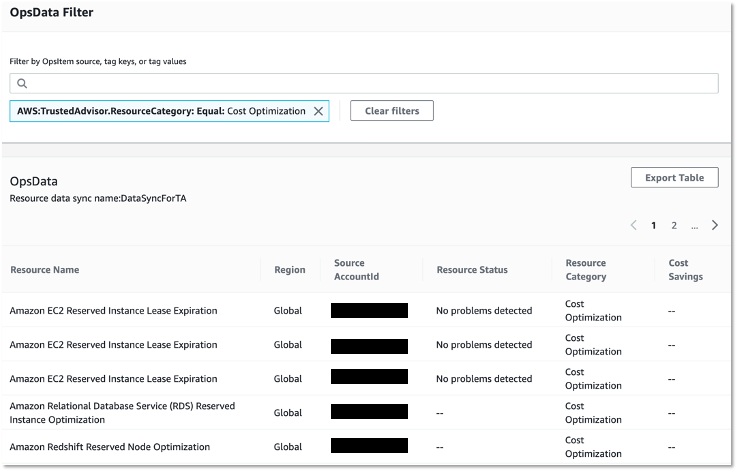Click Global region in Redshift row

[288, 447]
